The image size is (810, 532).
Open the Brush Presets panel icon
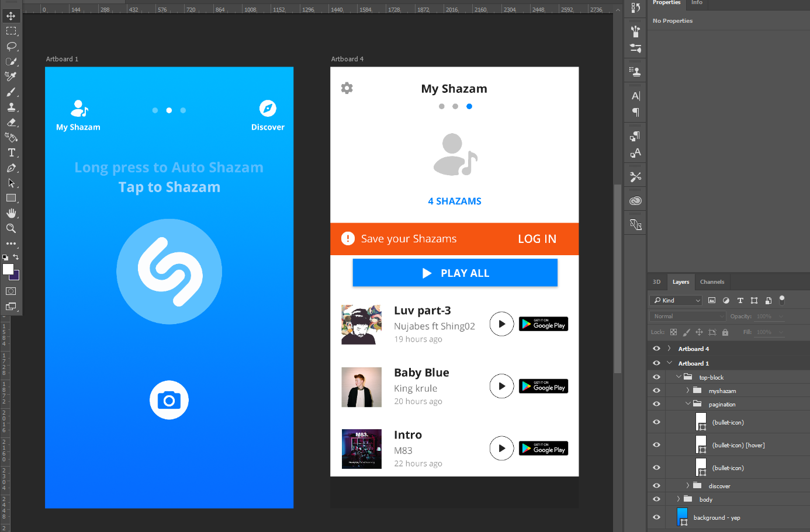(635, 32)
